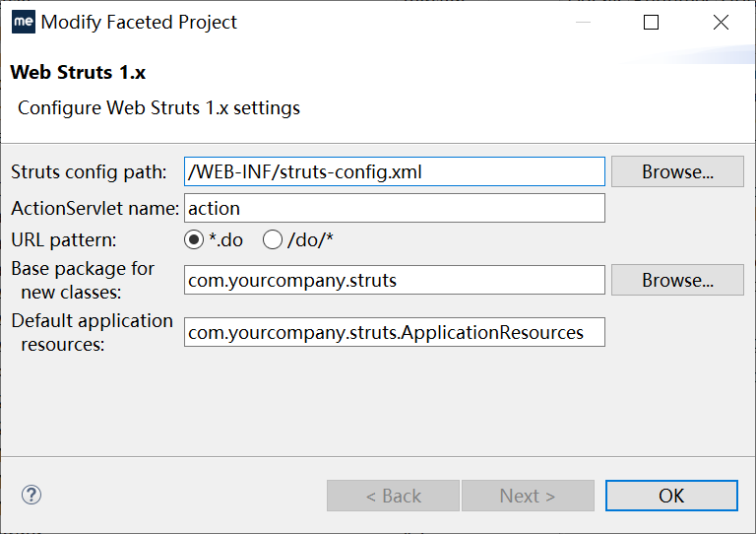
Task: Click Browse next to Struts config path
Action: click(x=677, y=171)
